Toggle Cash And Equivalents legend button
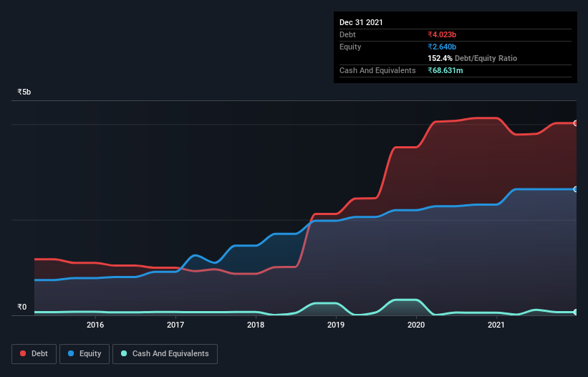 (x=165, y=354)
